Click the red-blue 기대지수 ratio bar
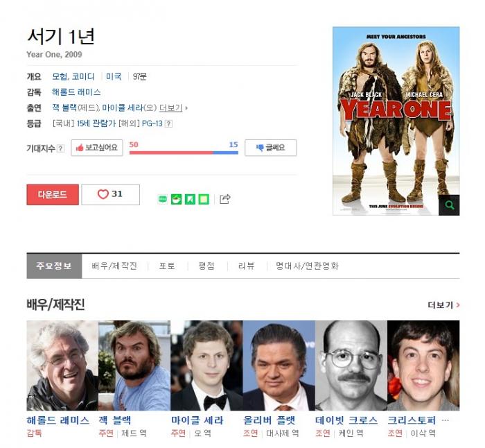485x448 pixels. point(184,153)
